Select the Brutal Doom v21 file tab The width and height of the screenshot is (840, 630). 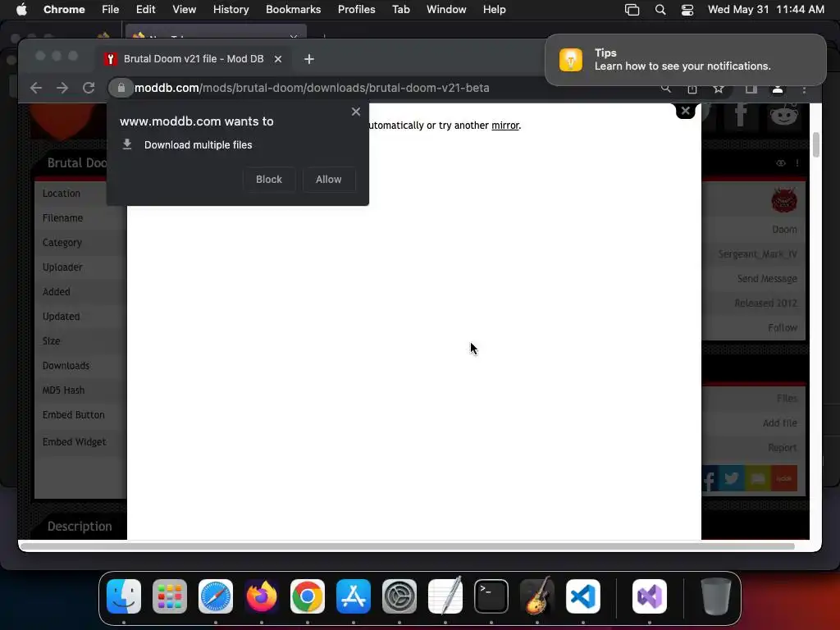[x=194, y=59]
